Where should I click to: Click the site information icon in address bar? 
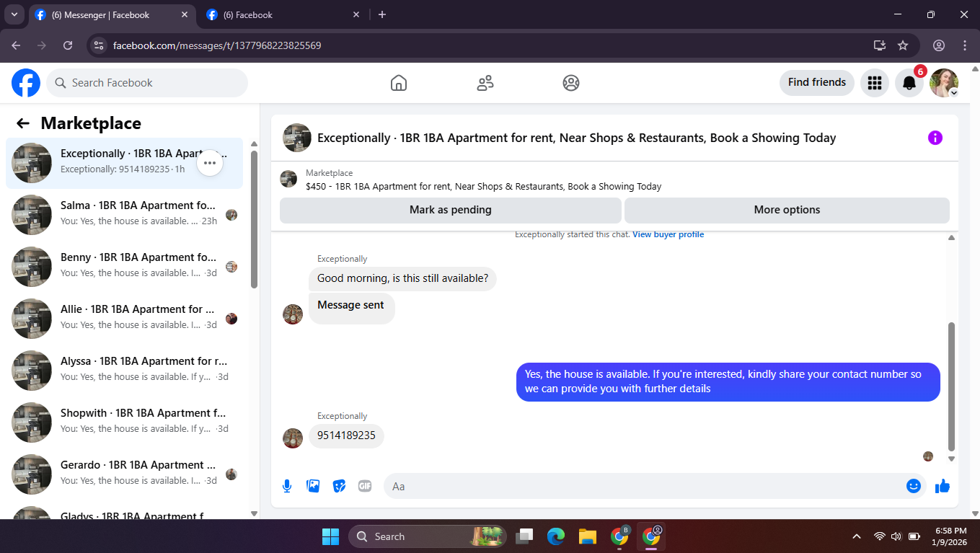[x=100, y=45]
